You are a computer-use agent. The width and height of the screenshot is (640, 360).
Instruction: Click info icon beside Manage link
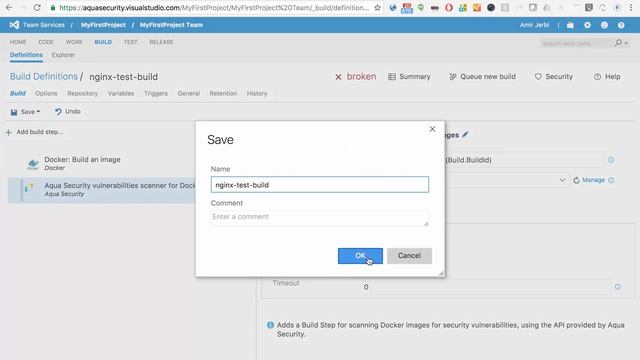(x=611, y=180)
